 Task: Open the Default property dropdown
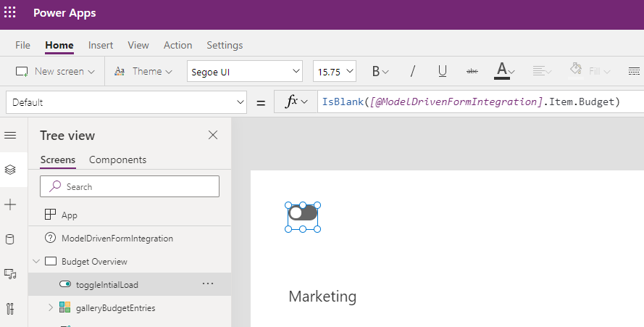pyautogui.click(x=126, y=102)
